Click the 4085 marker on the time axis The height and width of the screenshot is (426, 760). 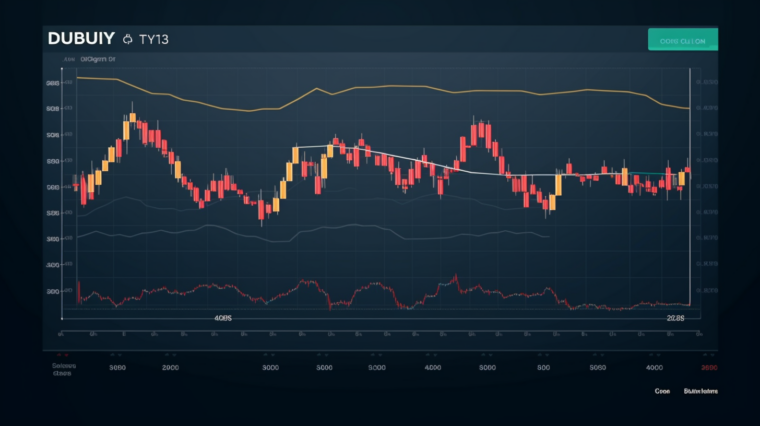[x=223, y=318]
